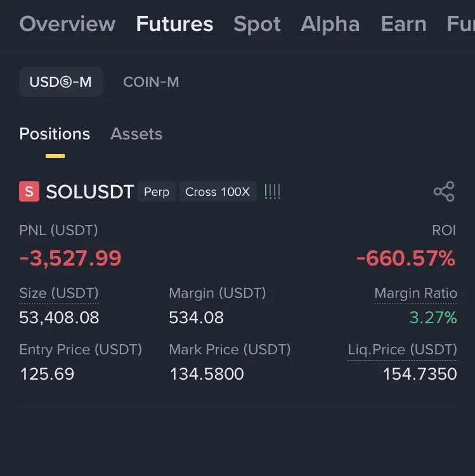Tap the -660.57% ROI value
The height and width of the screenshot is (476, 475).
[x=406, y=258]
